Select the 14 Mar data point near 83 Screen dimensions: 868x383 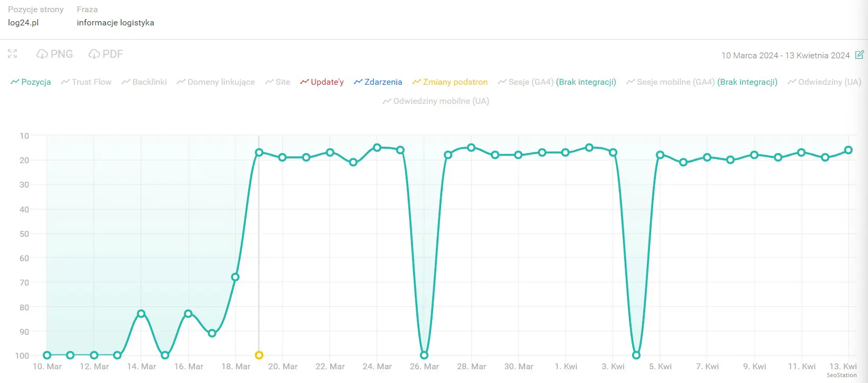point(141,314)
